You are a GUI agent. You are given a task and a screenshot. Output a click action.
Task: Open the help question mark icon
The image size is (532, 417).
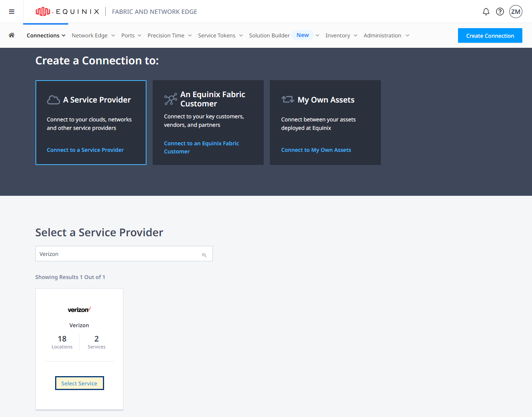[x=500, y=12]
